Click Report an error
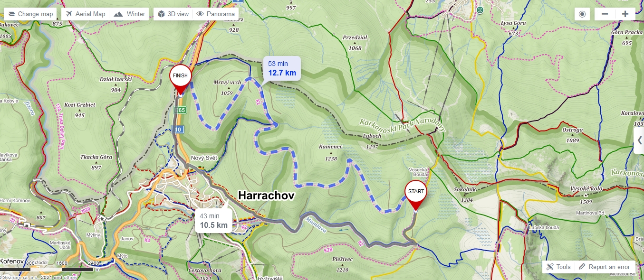The width and height of the screenshot is (644, 280). pyautogui.click(x=605, y=267)
